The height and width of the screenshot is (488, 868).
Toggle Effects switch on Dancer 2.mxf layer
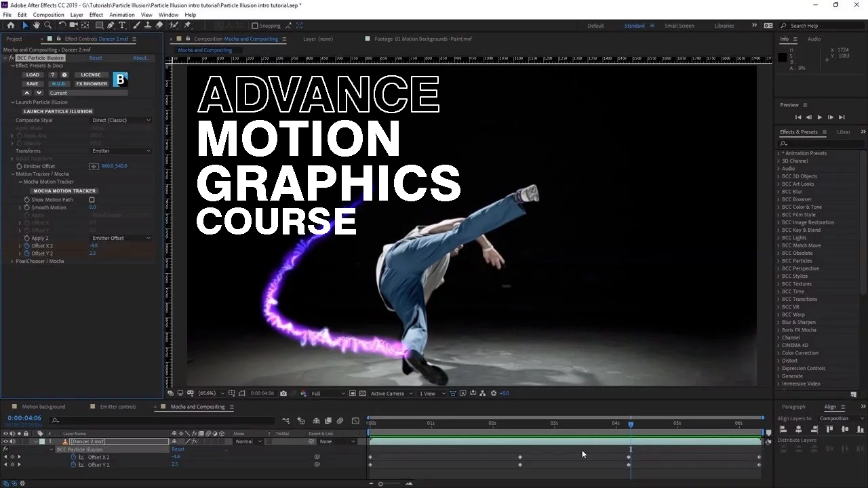pos(194,441)
